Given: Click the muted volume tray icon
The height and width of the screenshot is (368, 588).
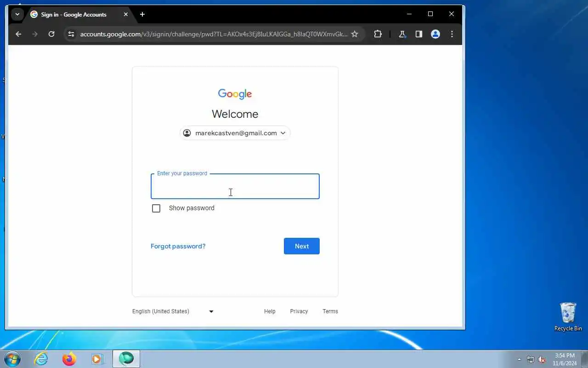Looking at the screenshot, I should click(x=542, y=359).
